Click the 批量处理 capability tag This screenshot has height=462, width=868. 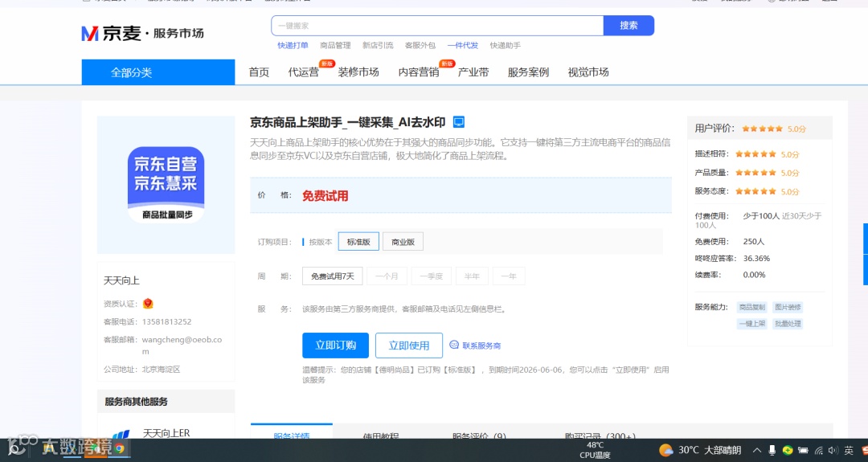(x=788, y=324)
